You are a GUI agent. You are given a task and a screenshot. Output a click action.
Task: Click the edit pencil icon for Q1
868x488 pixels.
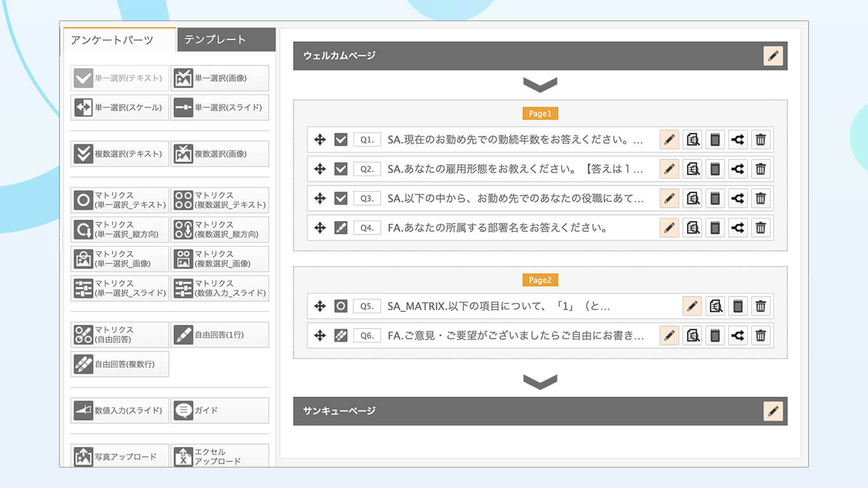669,140
